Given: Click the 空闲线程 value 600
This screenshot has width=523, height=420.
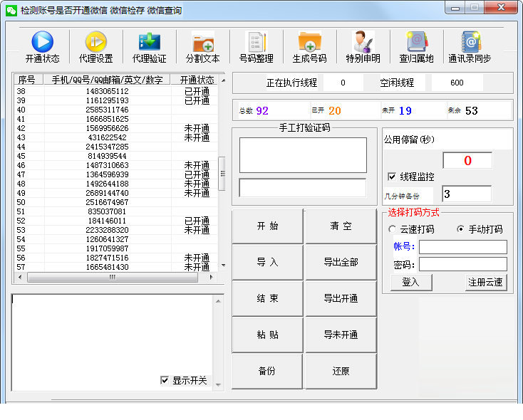Looking at the screenshot, I should tap(457, 83).
